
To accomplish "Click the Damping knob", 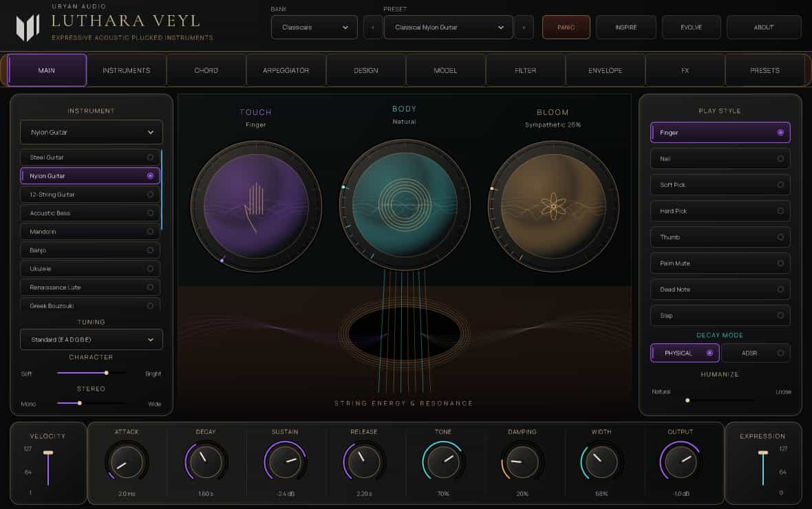I will coord(522,462).
